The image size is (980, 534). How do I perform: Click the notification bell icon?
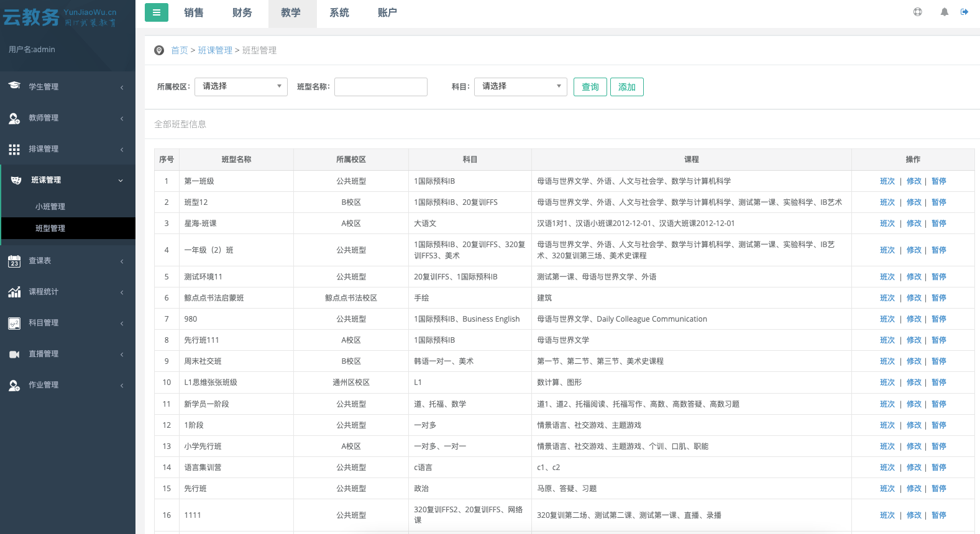(x=944, y=12)
